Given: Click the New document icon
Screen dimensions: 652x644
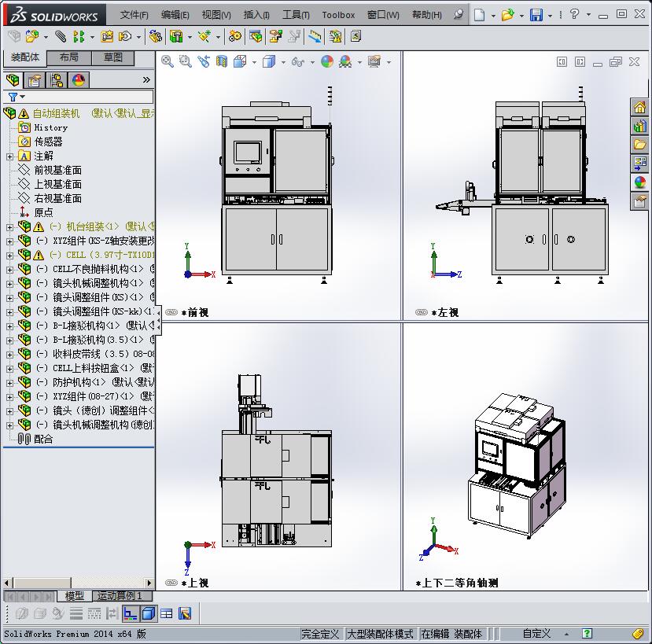Looking at the screenshot, I should point(480,15).
